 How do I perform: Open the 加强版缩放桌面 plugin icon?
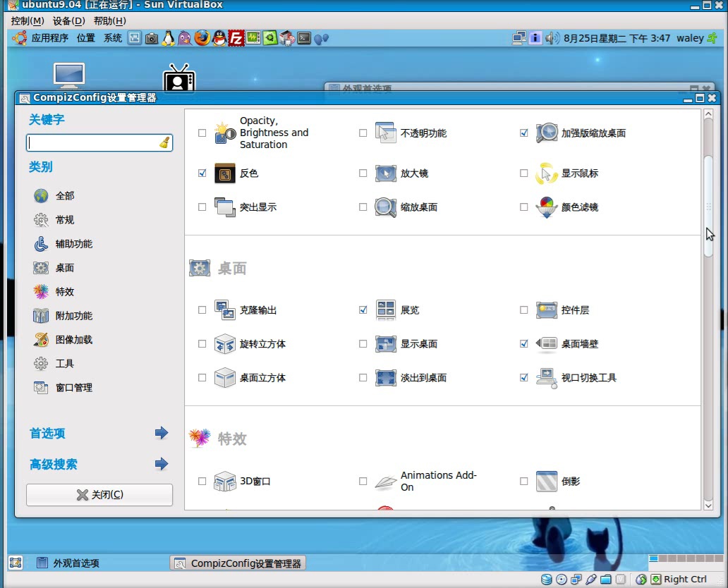point(547,133)
